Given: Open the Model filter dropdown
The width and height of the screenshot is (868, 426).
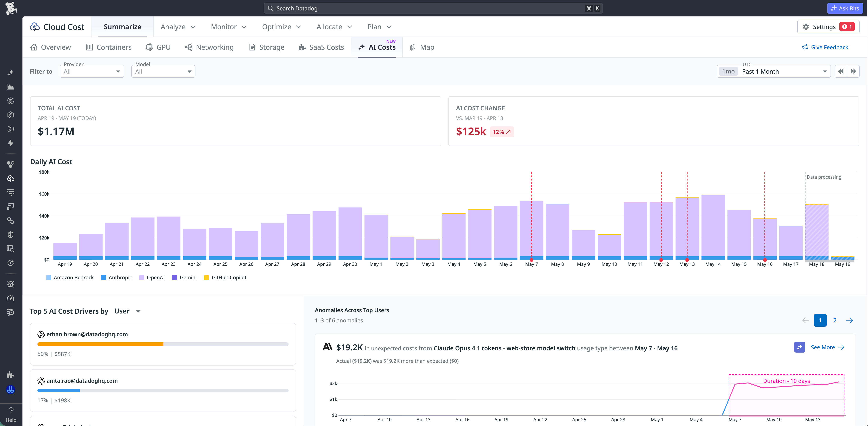Looking at the screenshot, I should point(163,71).
